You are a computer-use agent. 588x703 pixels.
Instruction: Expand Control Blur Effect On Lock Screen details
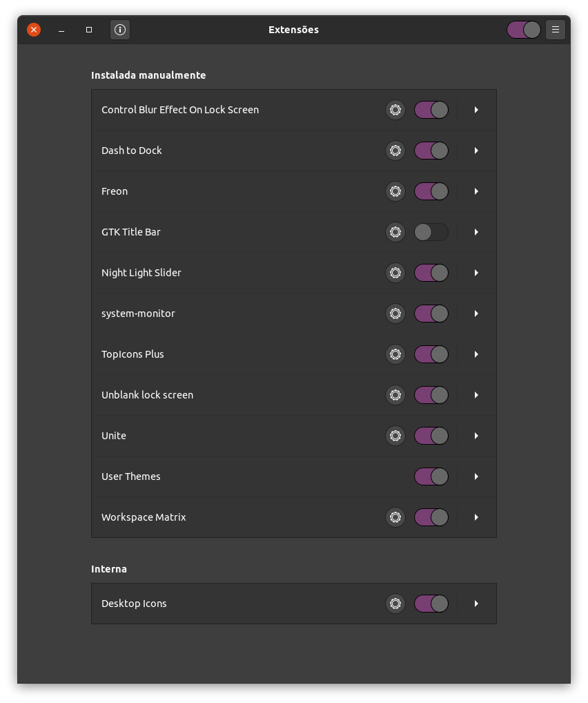[476, 110]
